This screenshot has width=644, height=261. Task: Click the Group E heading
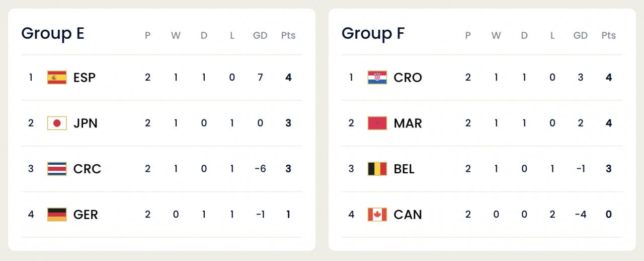pyautogui.click(x=53, y=33)
